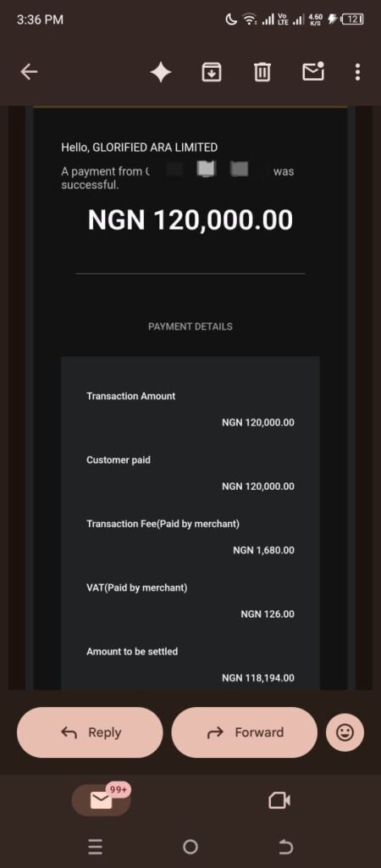Tap the battery indicator in status bar
This screenshot has height=868, width=381.
353,19
